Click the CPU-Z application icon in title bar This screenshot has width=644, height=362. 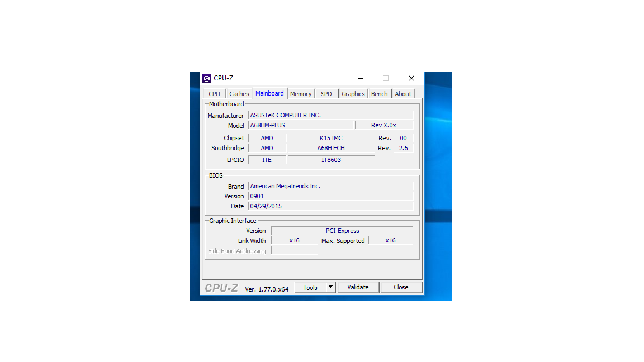coord(206,78)
